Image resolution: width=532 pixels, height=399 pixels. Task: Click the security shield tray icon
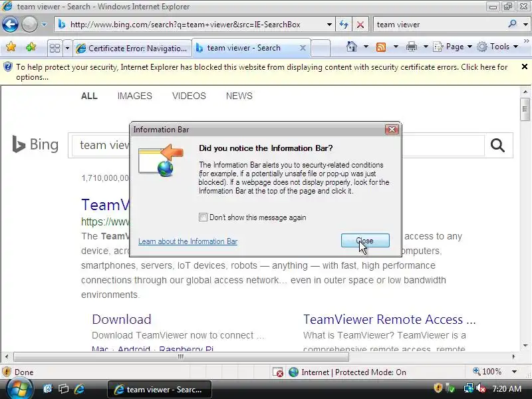(x=438, y=388)
